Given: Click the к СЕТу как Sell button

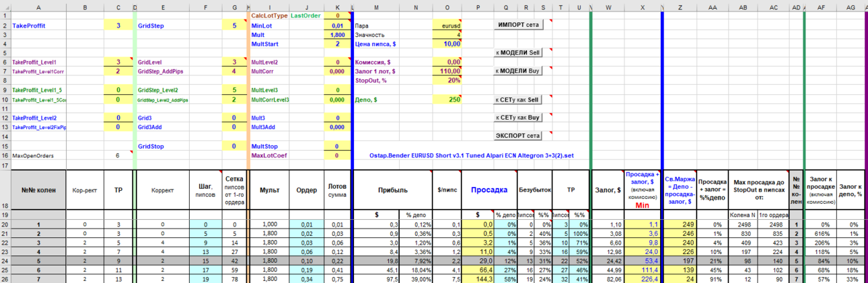Looking at the screenshot, I should point(518,99).
